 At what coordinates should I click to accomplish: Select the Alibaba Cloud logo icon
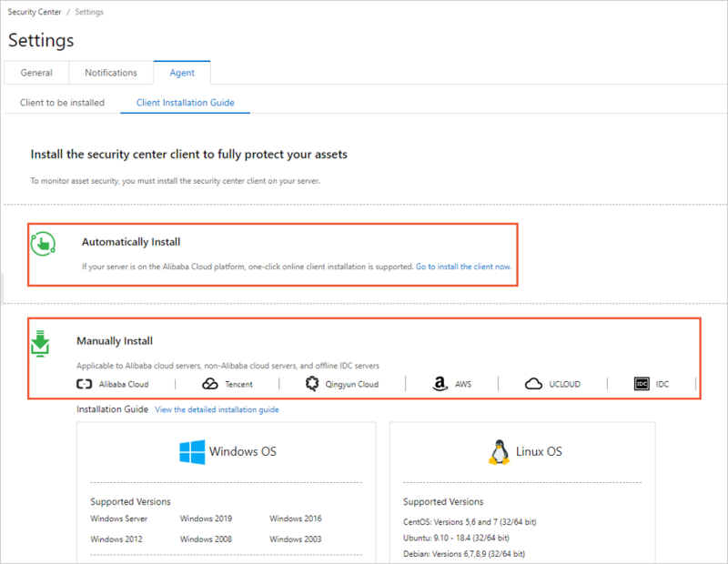point(85,384)
